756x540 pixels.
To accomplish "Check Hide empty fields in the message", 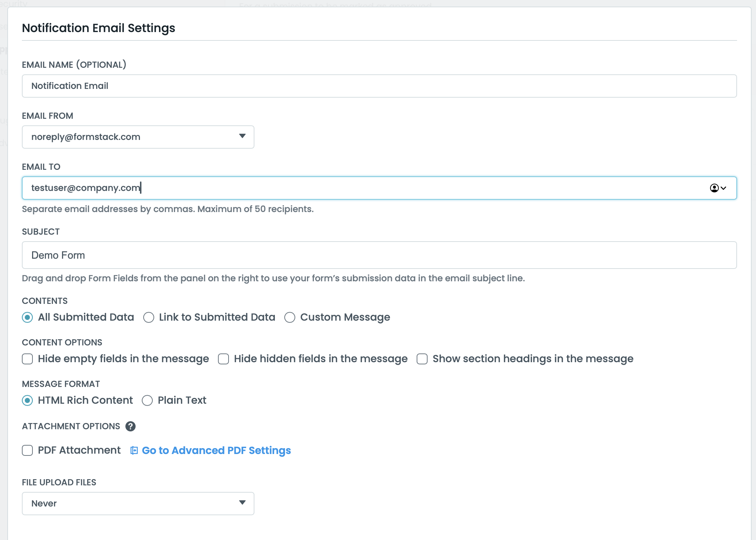I will [x=27, y=359].
